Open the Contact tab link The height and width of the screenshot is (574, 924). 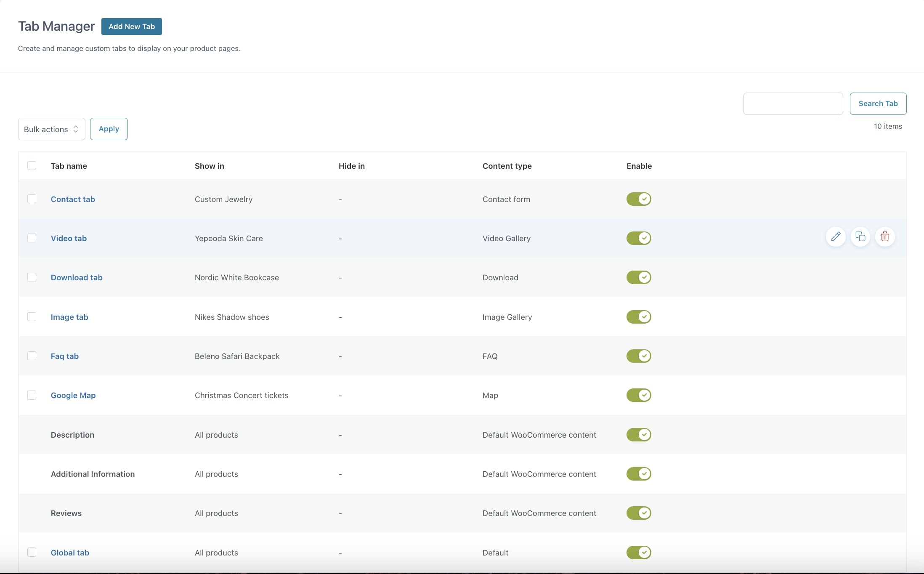[73, 199]
